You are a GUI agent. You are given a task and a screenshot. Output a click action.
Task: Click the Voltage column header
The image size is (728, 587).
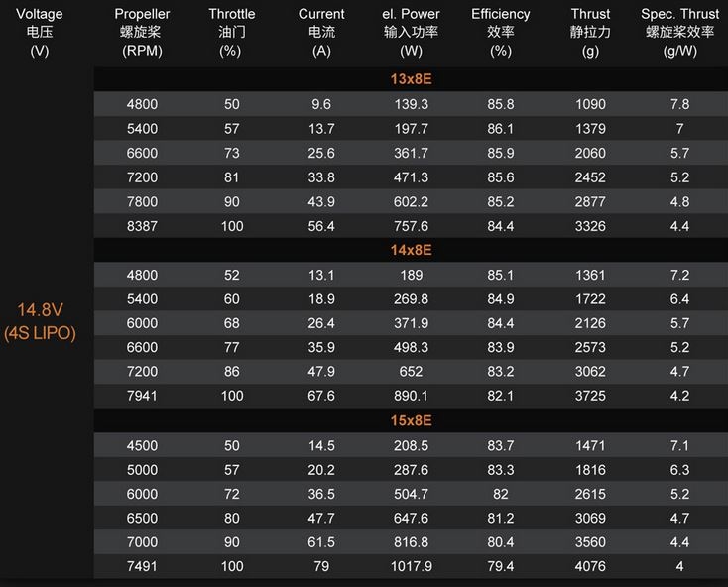point(40,32)
